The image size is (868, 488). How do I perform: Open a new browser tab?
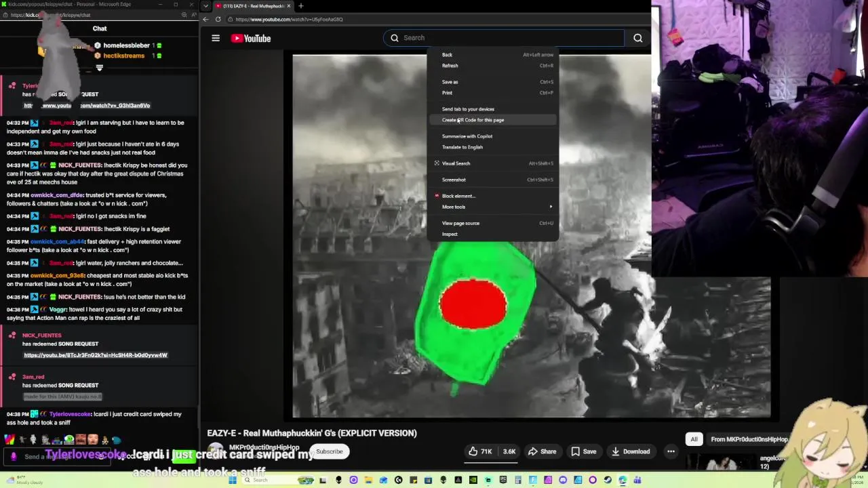pyautogui.click(x=300, y=6)
